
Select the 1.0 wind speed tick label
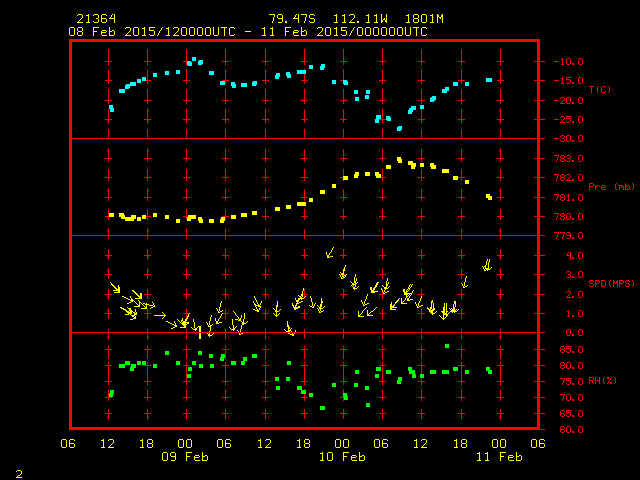pos(574,314)
